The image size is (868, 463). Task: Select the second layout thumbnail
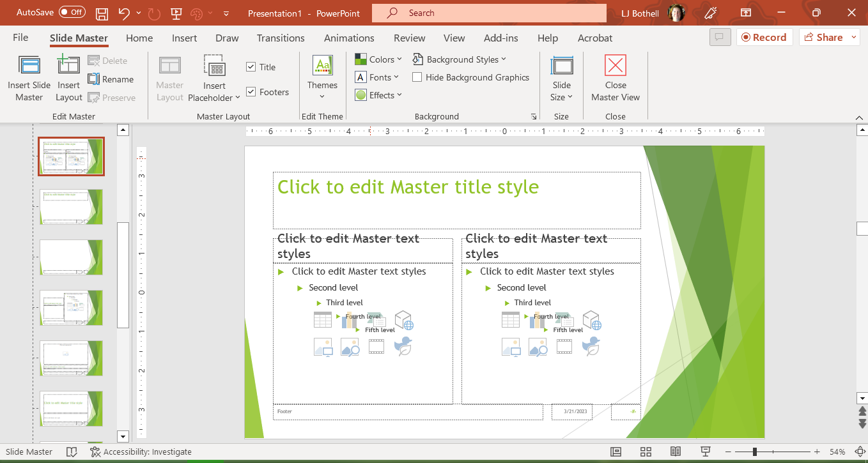point(71,206)
